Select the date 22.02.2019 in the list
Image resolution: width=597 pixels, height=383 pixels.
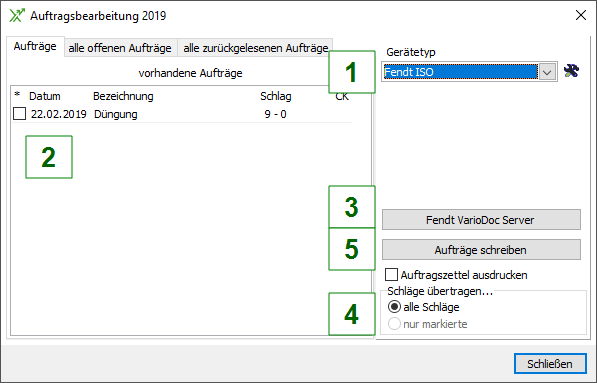pyautogui.click(x=59, y=114)
